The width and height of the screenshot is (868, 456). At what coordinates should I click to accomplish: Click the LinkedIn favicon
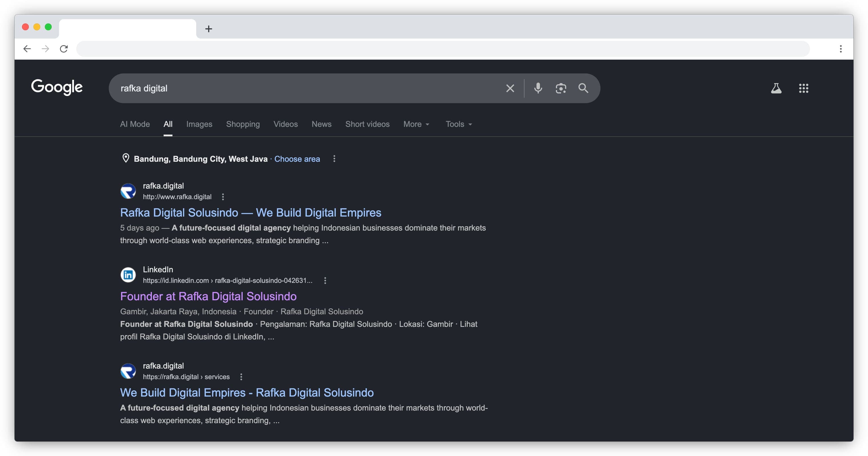pyautogui.click(x=128, y=275)
